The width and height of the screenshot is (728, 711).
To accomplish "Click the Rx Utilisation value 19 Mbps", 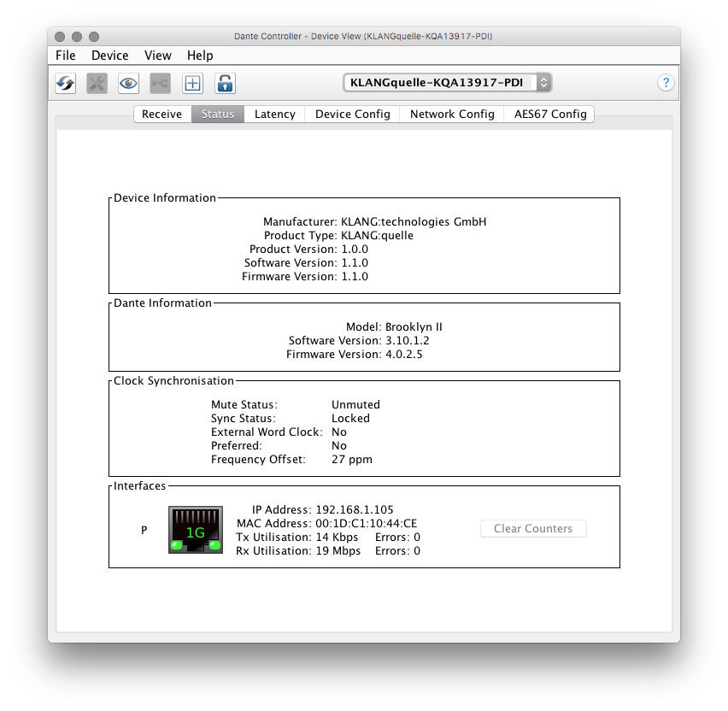I will pos(338,551).
